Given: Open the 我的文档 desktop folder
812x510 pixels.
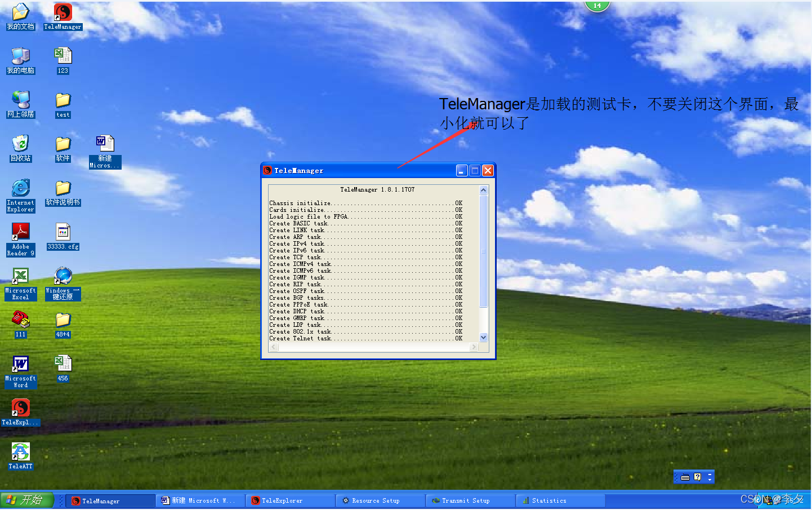Looking at the screenshot, I should click(x=20, y=16).
